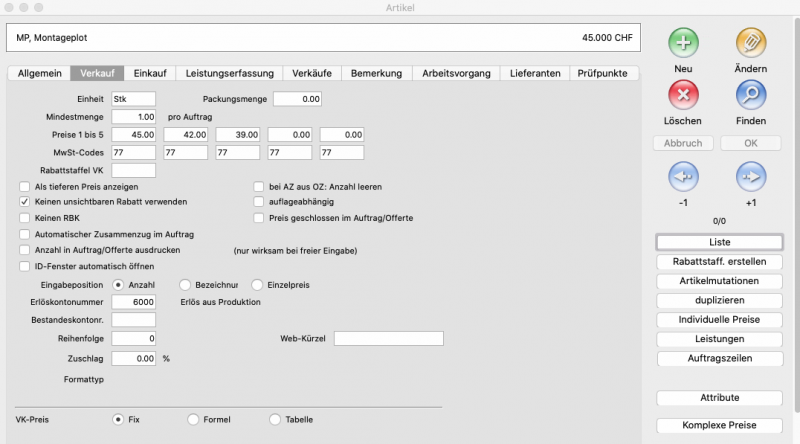Viewport: 800px width, 444px height.
Task: Click the Liste button
Action: pos(718,243)
